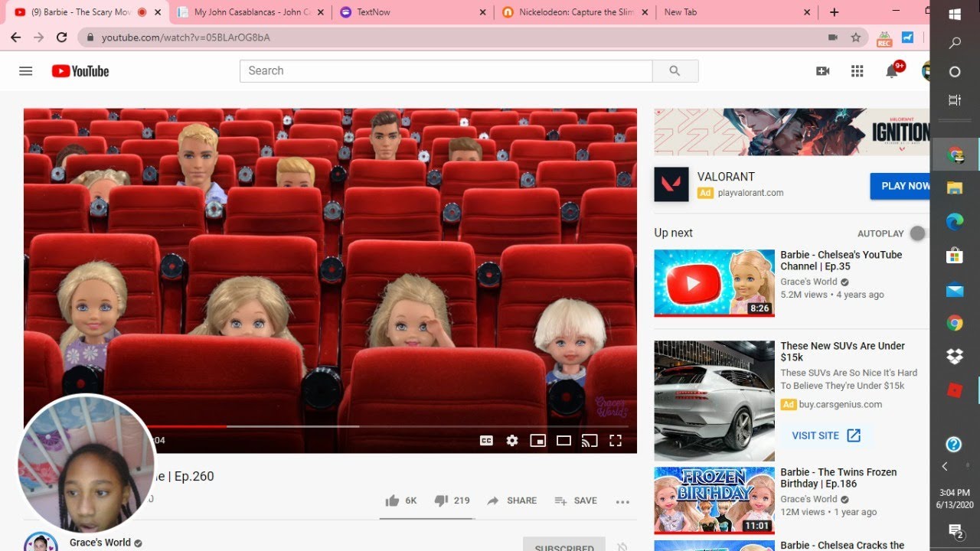
Task: Open the SUVs Under $15k ad thumbnail
Action: [714, 401]
